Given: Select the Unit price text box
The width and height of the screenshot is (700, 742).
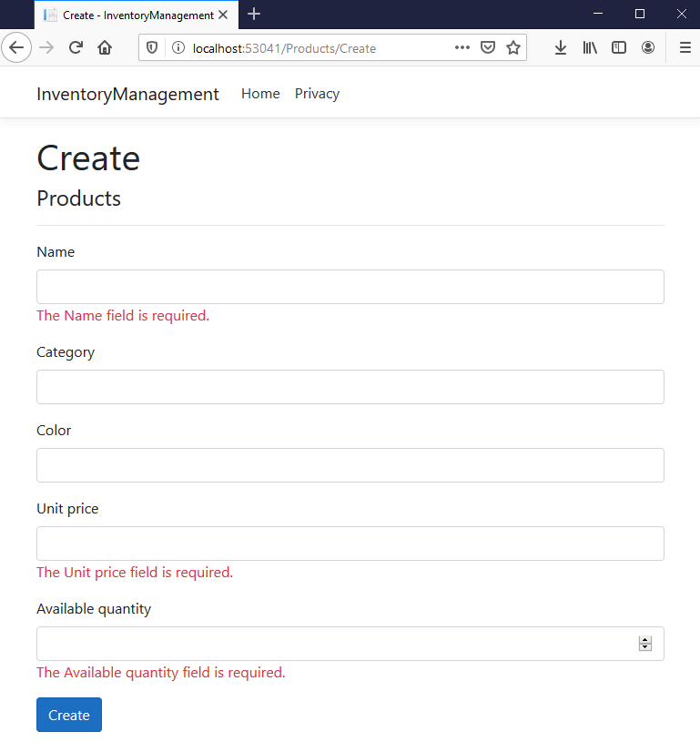Looking at the screenshot, I should pyautogui.click(x=350, y=544).
